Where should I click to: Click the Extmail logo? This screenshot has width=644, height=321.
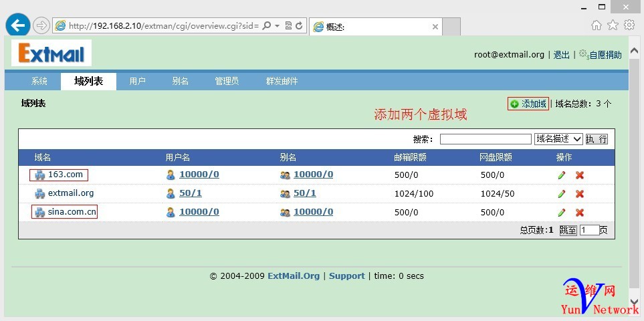[x=51, y=53]
